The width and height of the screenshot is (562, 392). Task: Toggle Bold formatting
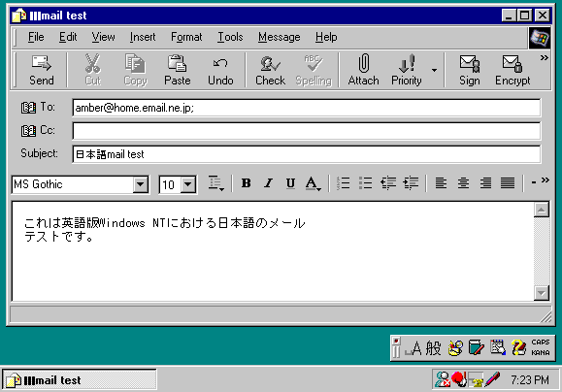(246, 183)
